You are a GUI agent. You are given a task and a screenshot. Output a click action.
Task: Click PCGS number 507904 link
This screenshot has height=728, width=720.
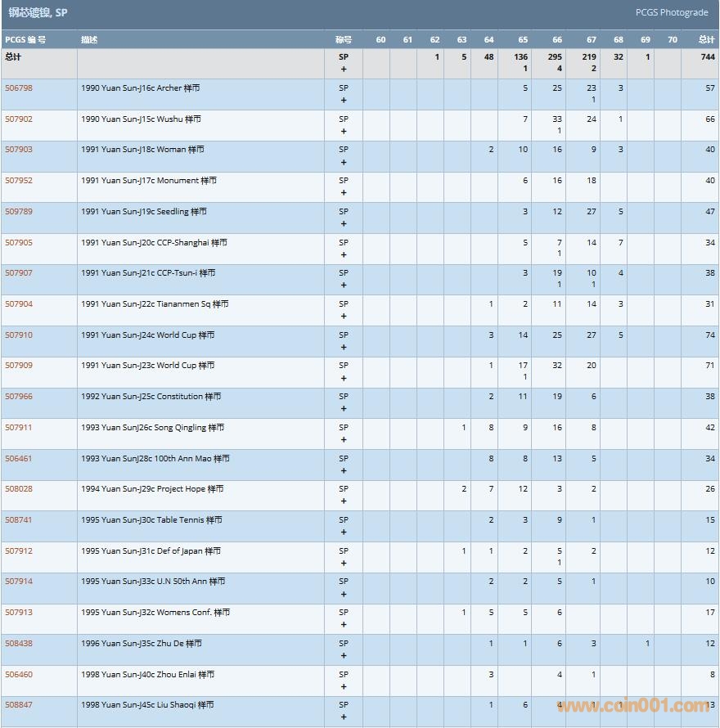click(x=19, y=304)
